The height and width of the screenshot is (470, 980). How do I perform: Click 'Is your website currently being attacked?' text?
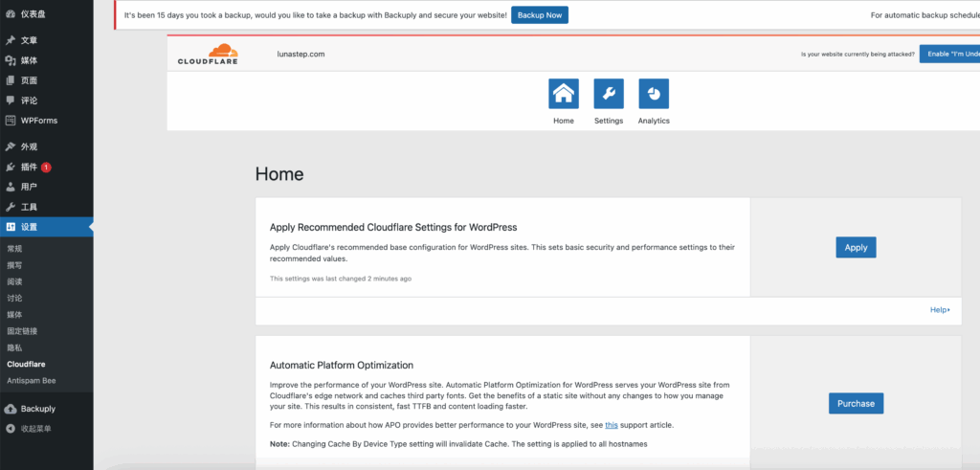[858, 55]
